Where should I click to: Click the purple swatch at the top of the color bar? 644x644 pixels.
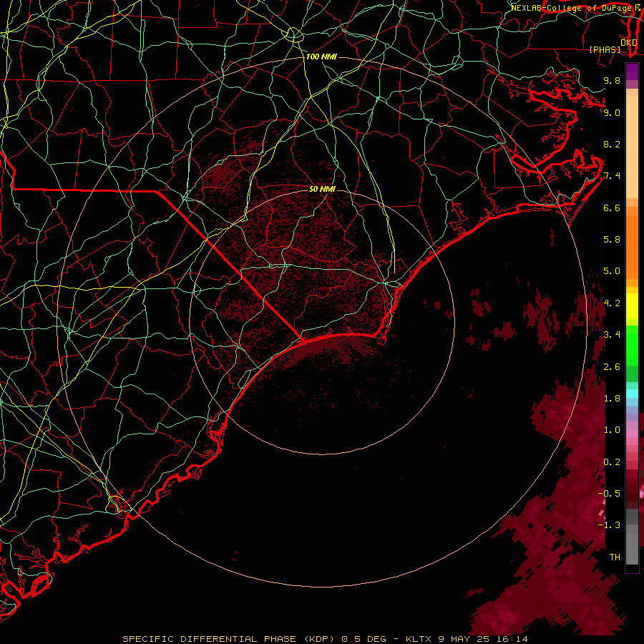632,72
